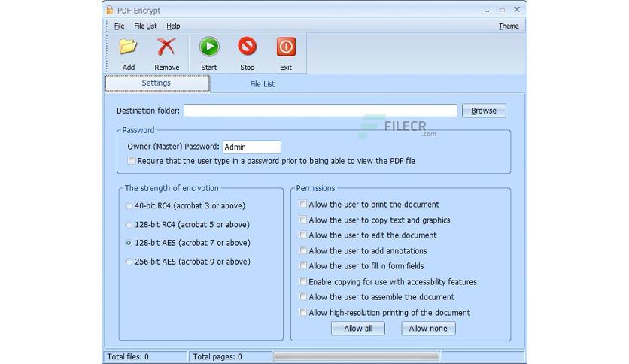Select 128-bit RC4 encryption
This screenshot has height=364, width=629.
[x=129, y=225]
